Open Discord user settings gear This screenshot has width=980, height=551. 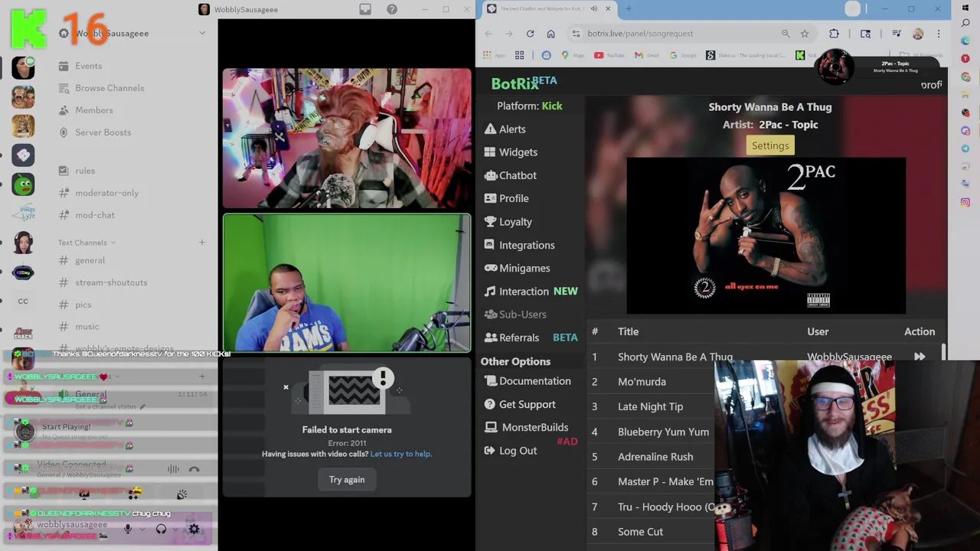click(194, 529)
